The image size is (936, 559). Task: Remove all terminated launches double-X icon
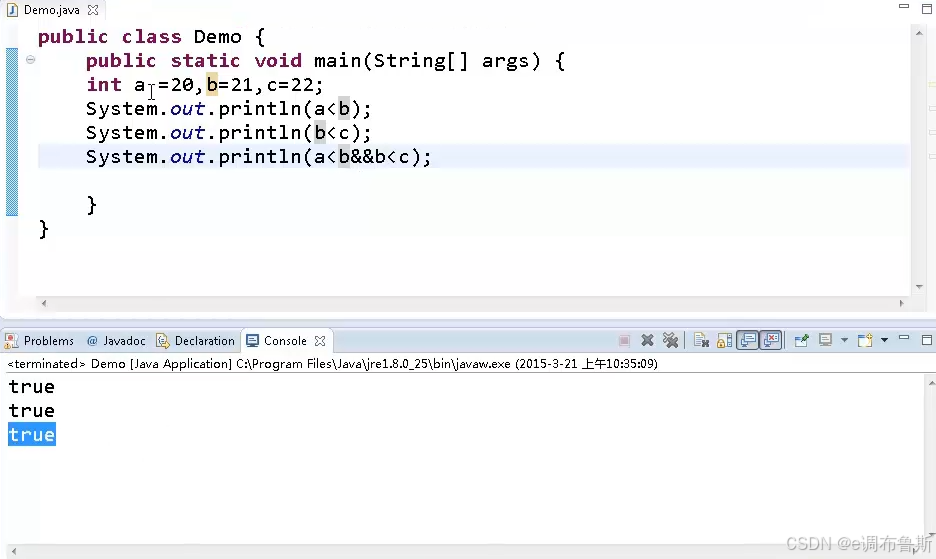pyautogui.click(x=670, y=340)
